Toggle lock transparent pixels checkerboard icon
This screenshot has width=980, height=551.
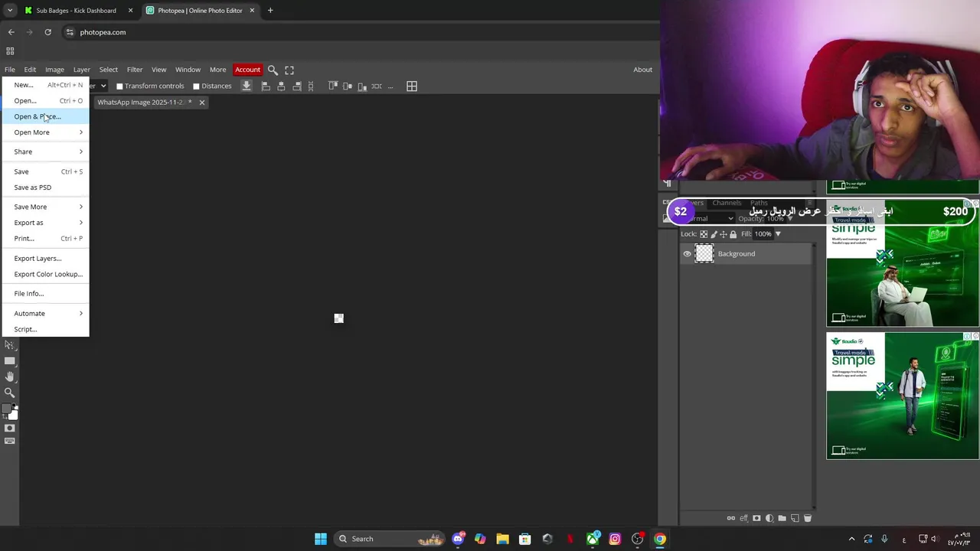(x=704, y=234)
